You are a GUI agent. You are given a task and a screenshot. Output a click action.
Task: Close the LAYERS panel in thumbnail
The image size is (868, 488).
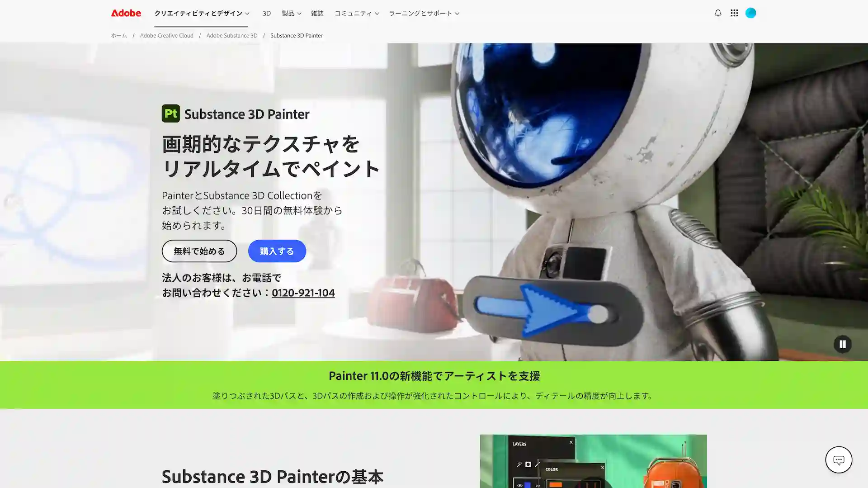(571, 442)
